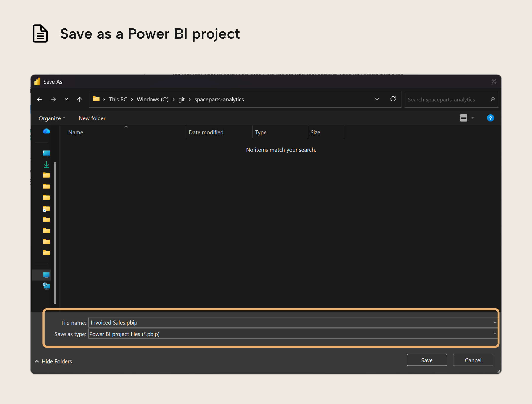Expand the File name dropdown arrow
Screen dimensions: 532x404
[495, 322]
